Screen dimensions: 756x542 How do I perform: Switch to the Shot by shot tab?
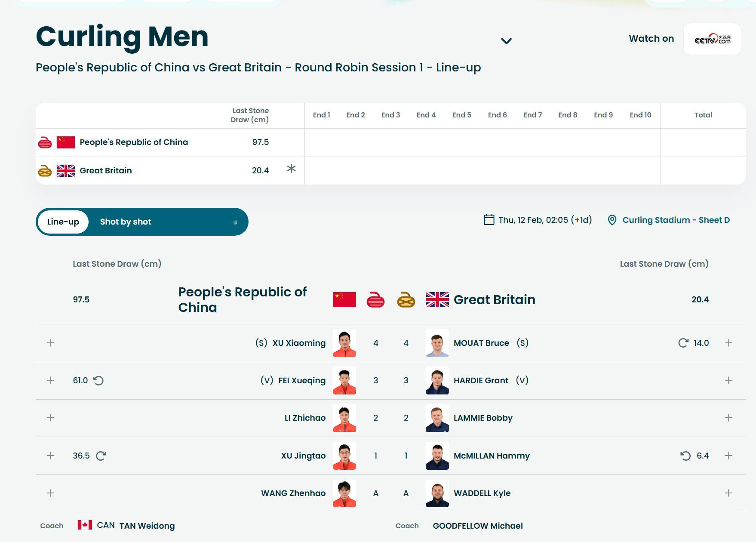click(126, 222)
